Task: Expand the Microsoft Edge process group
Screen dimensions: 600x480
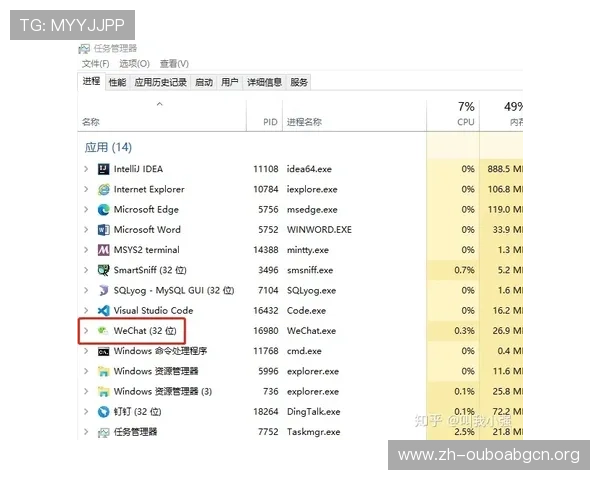Action: point(86,209)
